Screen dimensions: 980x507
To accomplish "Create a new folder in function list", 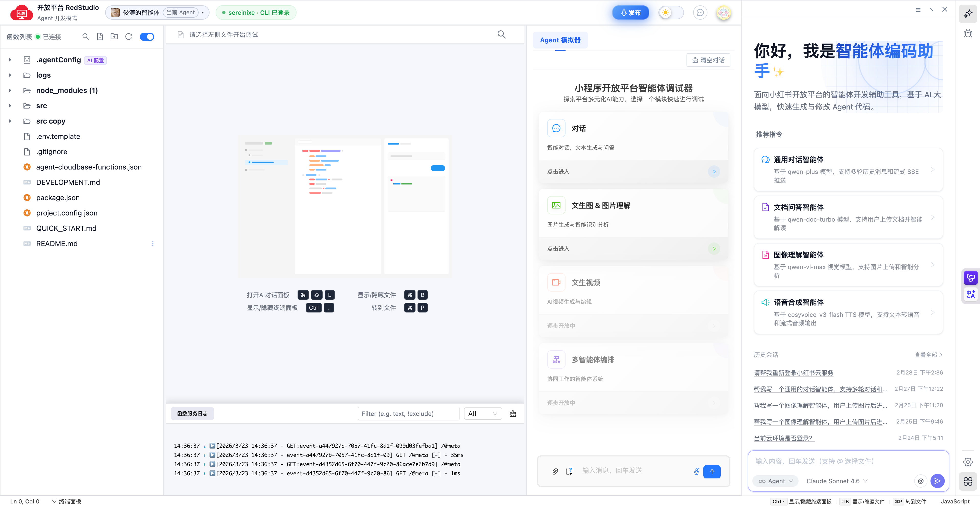I will click(x=114, y=37).
